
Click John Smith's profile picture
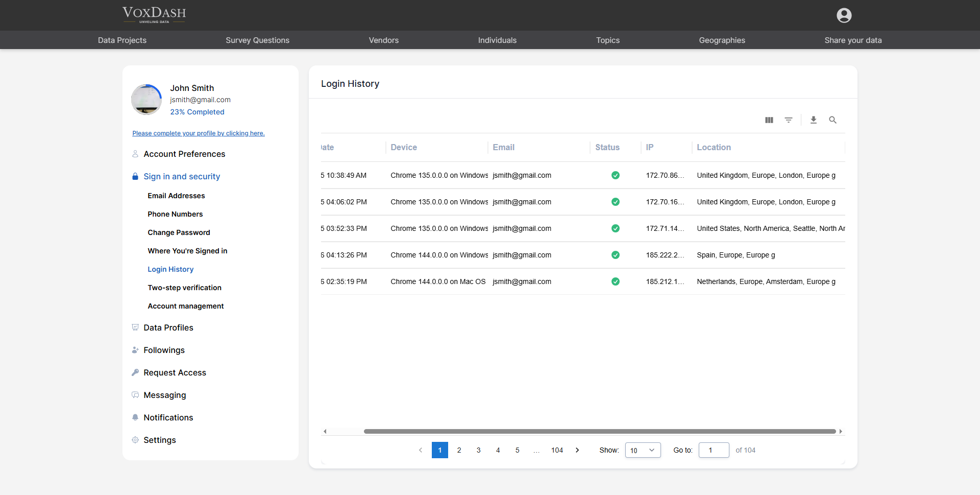tap(146, 100)
